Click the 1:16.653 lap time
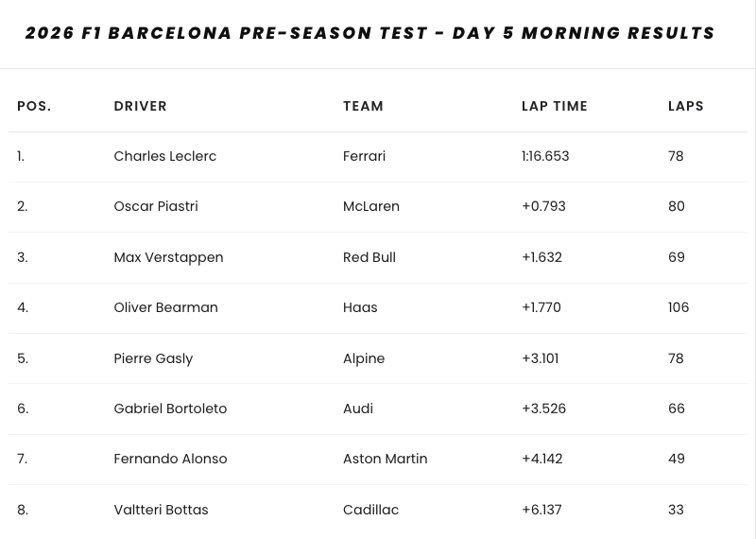 [544, 156]
